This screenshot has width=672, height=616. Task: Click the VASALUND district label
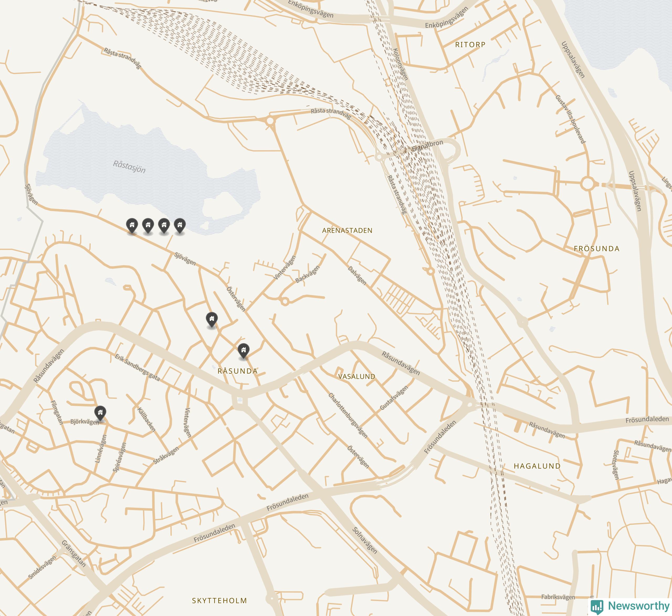357,377
